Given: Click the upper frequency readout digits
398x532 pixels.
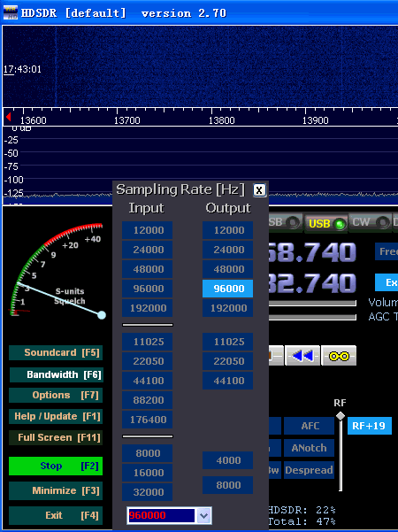Looking at the screenshot, I should [312, 252].
